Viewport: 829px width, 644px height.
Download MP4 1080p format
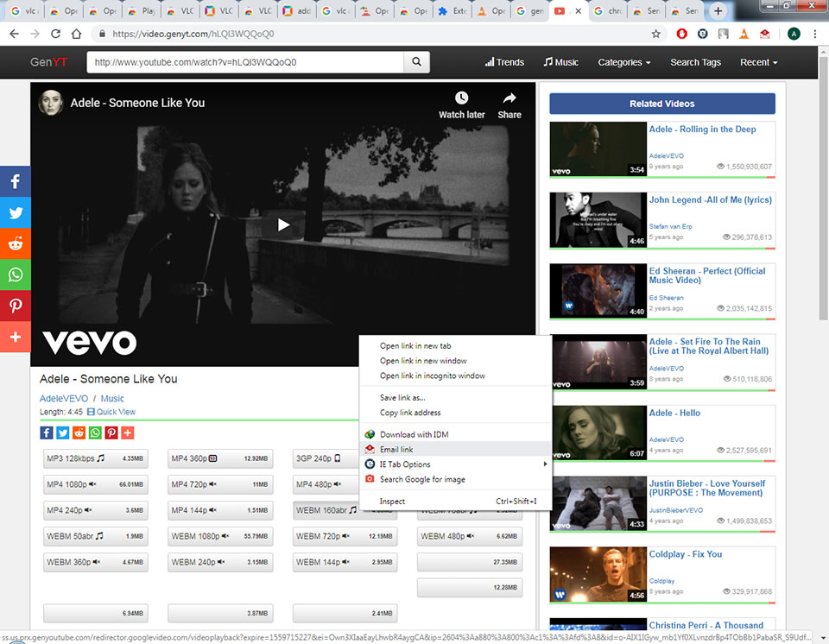(x=96, y=484)
